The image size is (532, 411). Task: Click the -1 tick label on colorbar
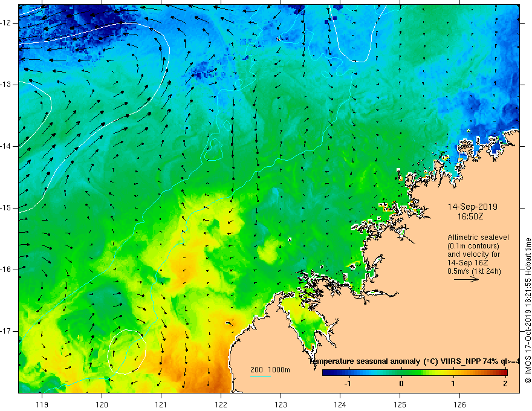348,384
